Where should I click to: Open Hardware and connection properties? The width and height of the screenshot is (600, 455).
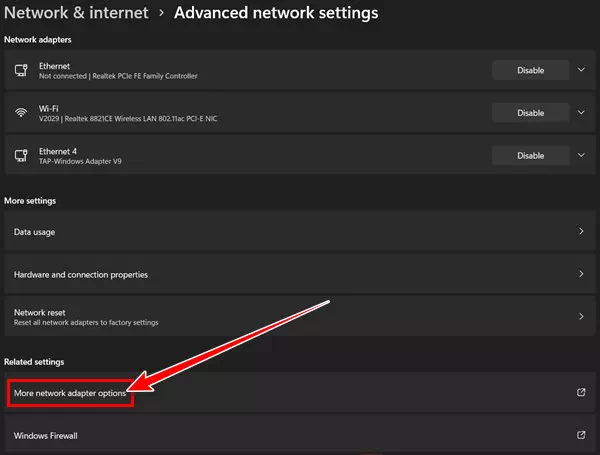[81, 275]
